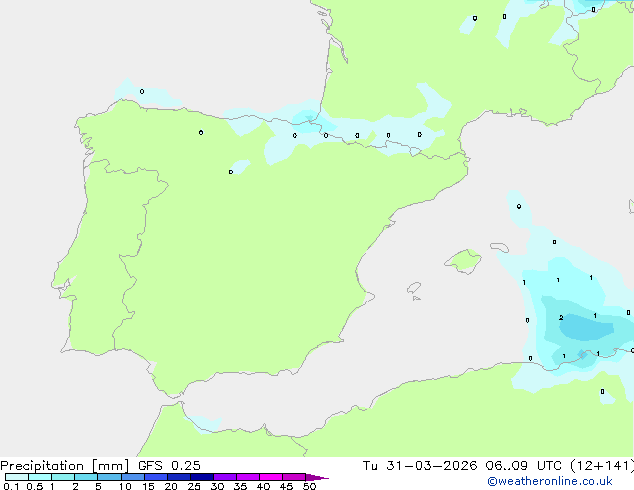Pick the 40 mm magenta legend swatch

click(x=271, y=477)
